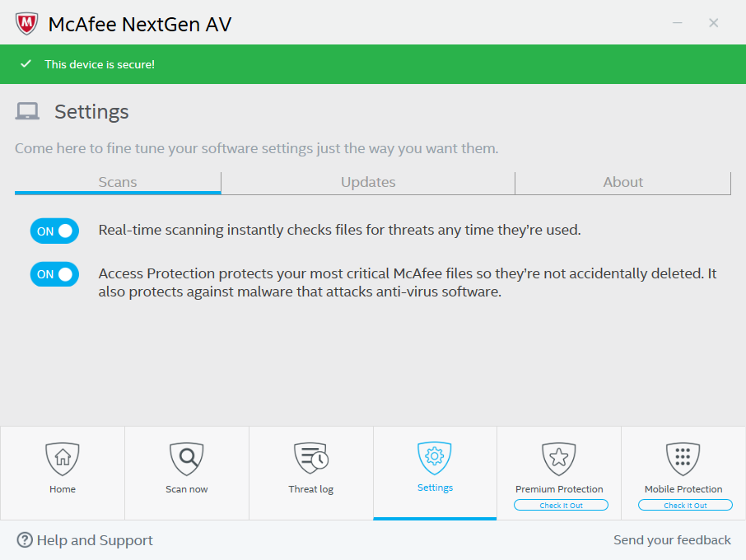Open the Threat log icon

pos(310,458)
